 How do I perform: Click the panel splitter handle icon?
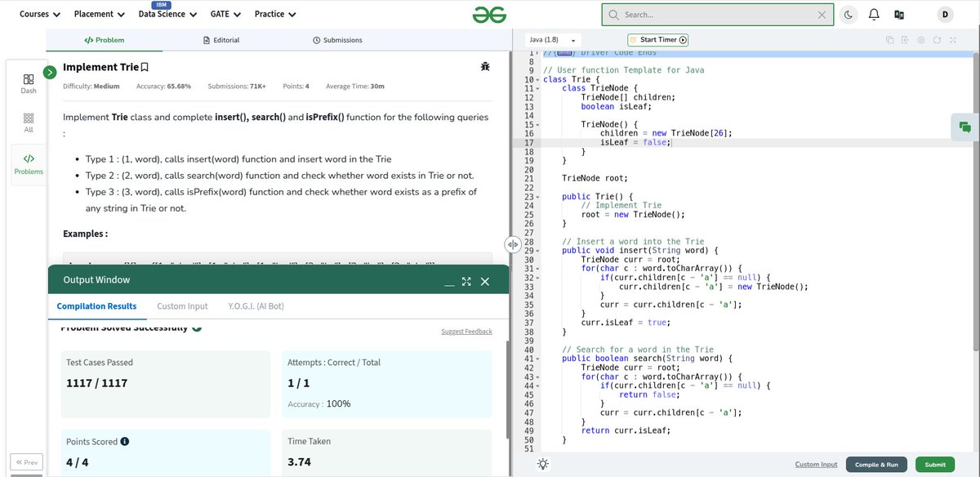pyautogui.click(x=513, y=244)
